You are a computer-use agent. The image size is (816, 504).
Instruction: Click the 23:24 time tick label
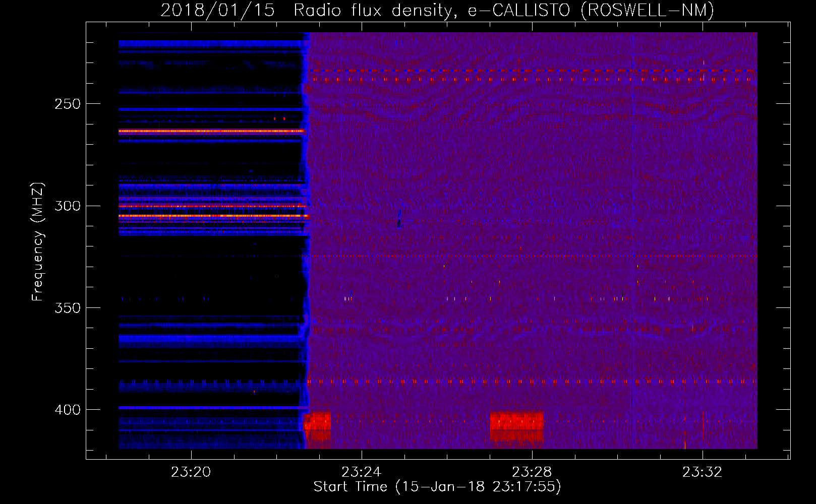pos(362,472)
